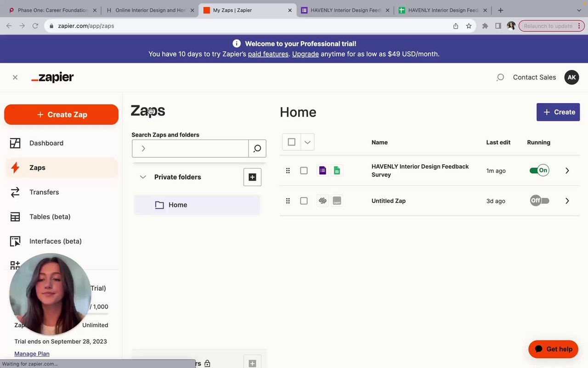Click the chevron inside search field

(x=143, y=149)
